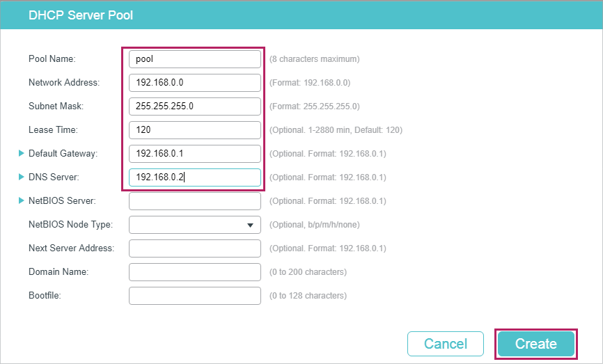
Task: Click the NetBIOS Node Type dropdown arrow
Action: click(x=250, y=225)
